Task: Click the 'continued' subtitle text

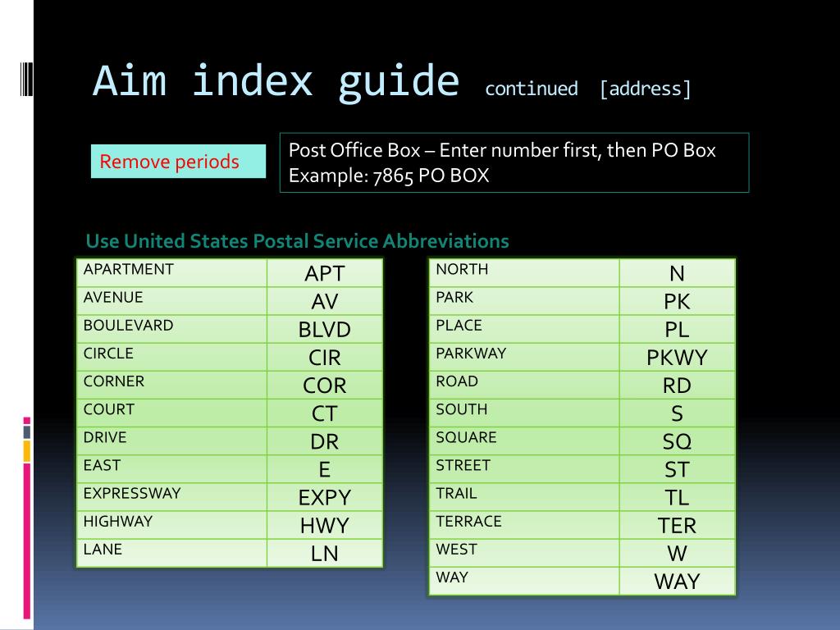Action: 532,89
